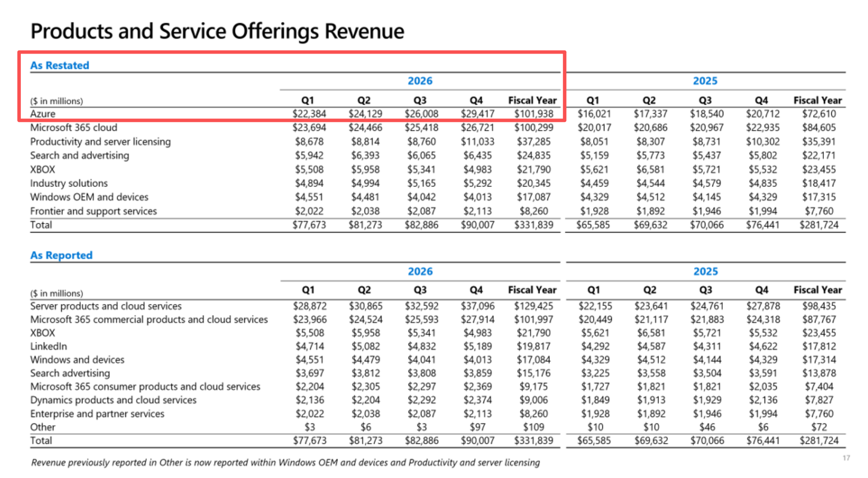Click Industry solutions fiscal 2025 value $18,417
This screenshot has height=478, width=868.
[819, 183]
